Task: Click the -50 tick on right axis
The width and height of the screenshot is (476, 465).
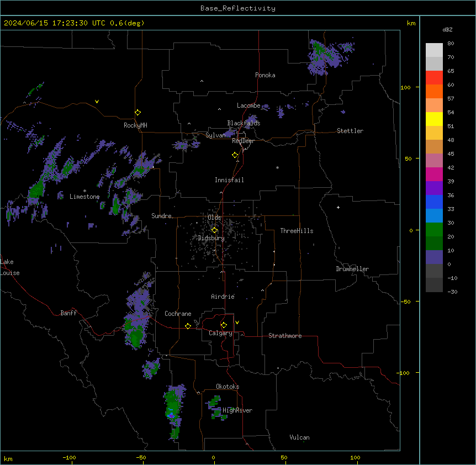Action: coord(405,302)
